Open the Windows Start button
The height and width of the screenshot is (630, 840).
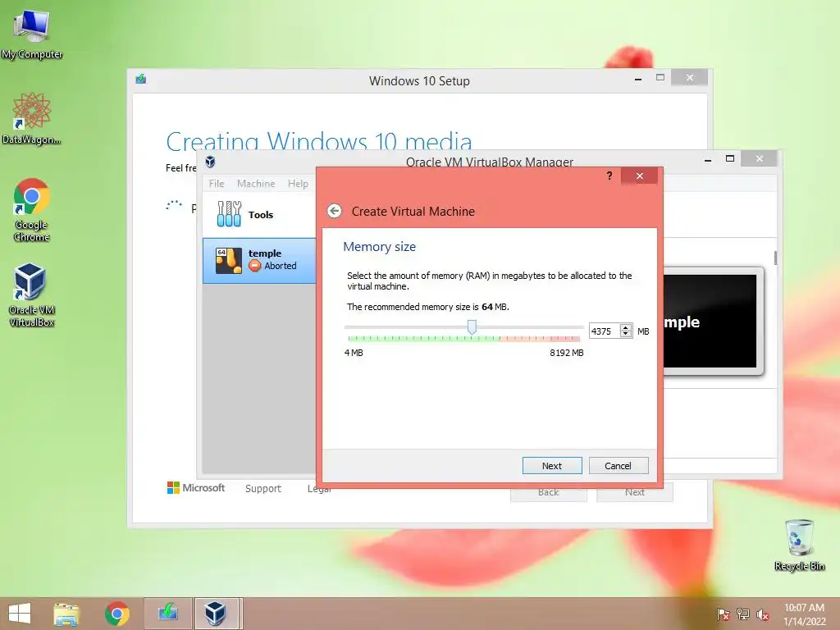20,614
